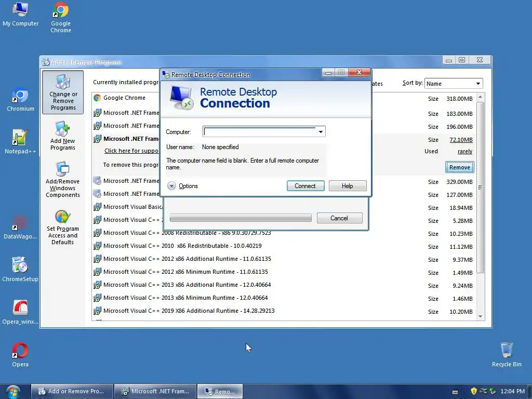Select Add New Programs sidebar icon
Viewport: 532px width, 399px height.
(x=63, y=136)
